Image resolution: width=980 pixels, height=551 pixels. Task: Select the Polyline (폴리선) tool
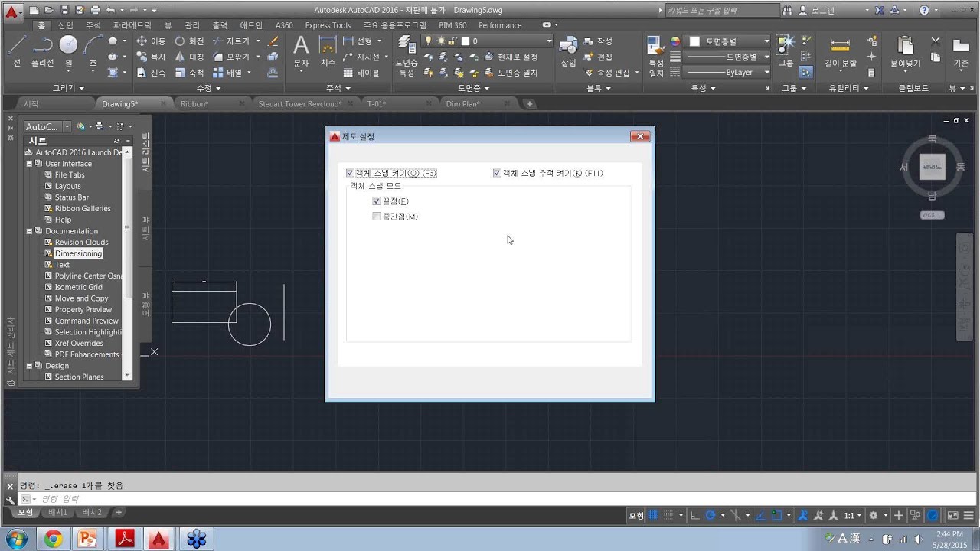tap(42, 50)
